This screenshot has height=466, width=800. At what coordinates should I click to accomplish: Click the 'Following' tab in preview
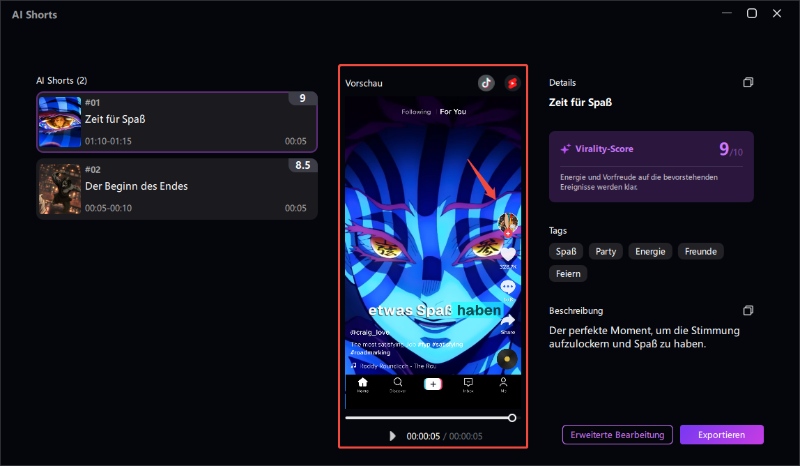(416, 111)
